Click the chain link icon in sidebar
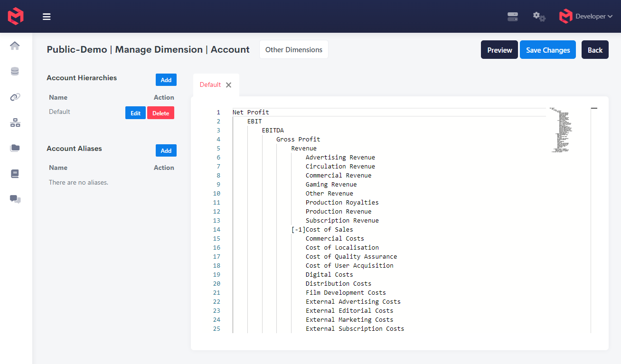The image size is (621, 364). click(15, 97)
